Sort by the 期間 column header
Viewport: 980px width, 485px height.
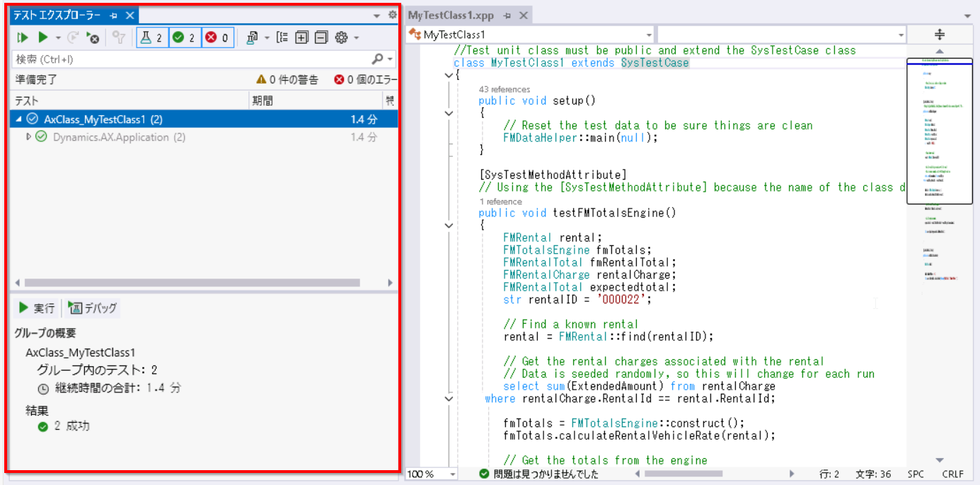[316, 100]
